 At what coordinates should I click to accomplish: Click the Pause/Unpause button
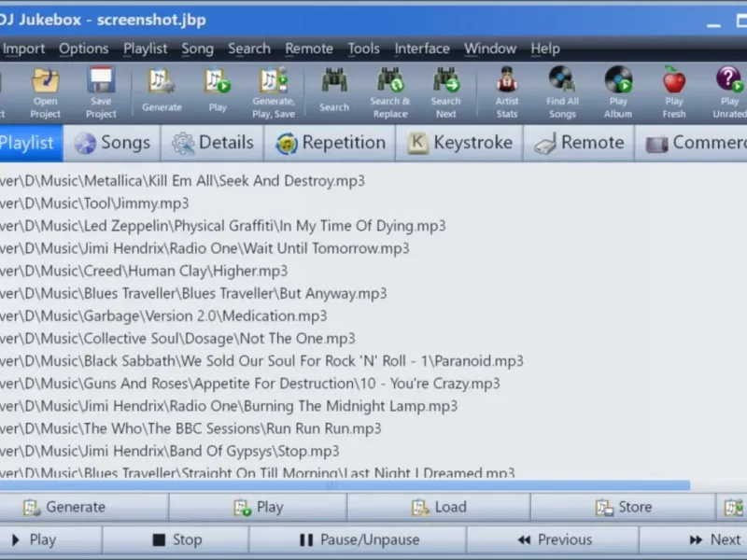(x=358, y=540)
